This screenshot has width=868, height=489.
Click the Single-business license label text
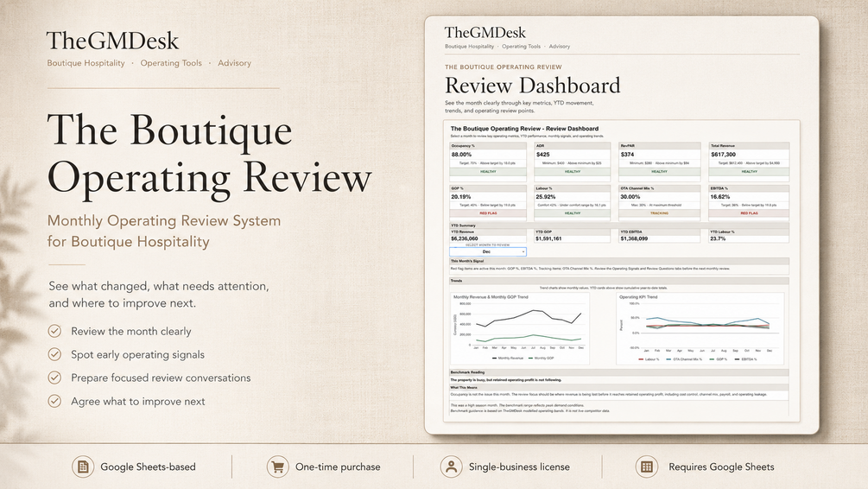[x=519, y=467]
